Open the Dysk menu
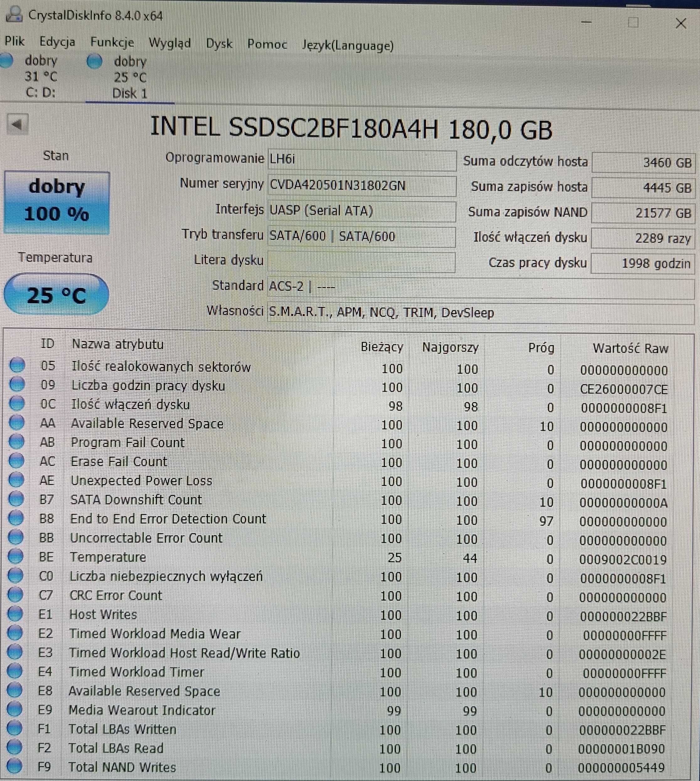 [219, 44]
